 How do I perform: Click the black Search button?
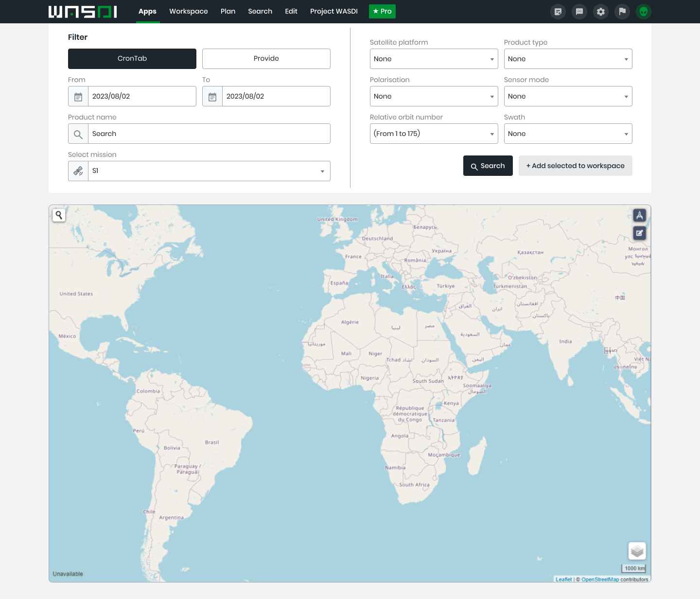click(488, 166)
